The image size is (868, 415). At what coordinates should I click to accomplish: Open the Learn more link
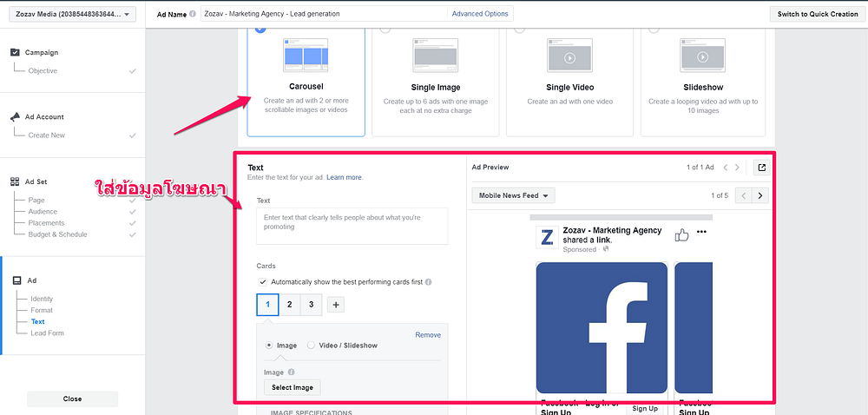(344, 178)
